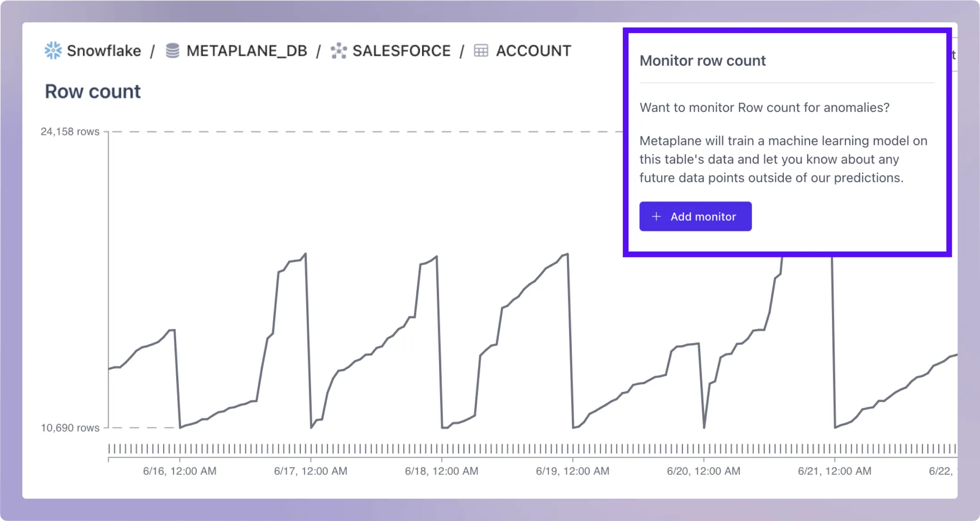The width and height of the screenshot is (980, 521).
Task: Navigate to METAPLANE_DB via the breadcrumb
Action: pos(248,50)
